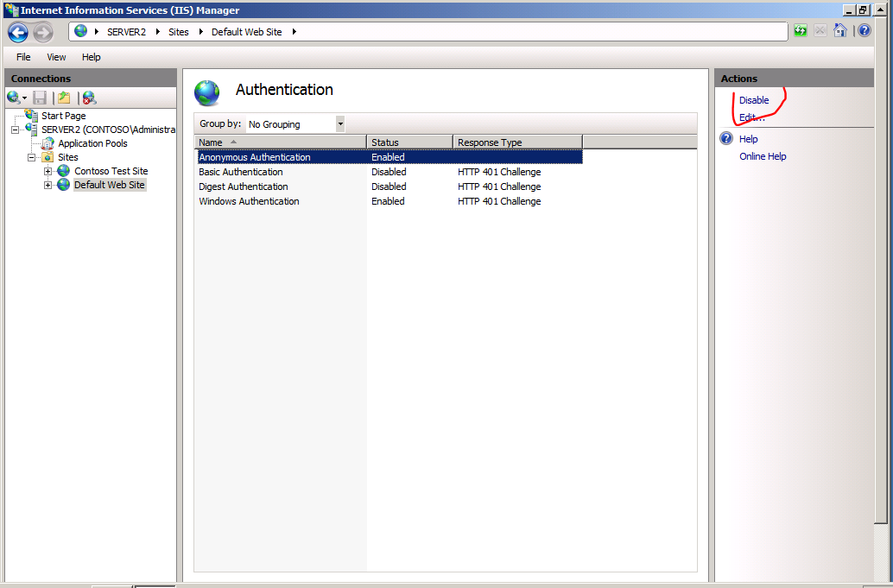Viewport: 893px width, 588px height.
Task: Click the Up folder icon in Connections
Action: pyautogui.click(x=64, y=98)
